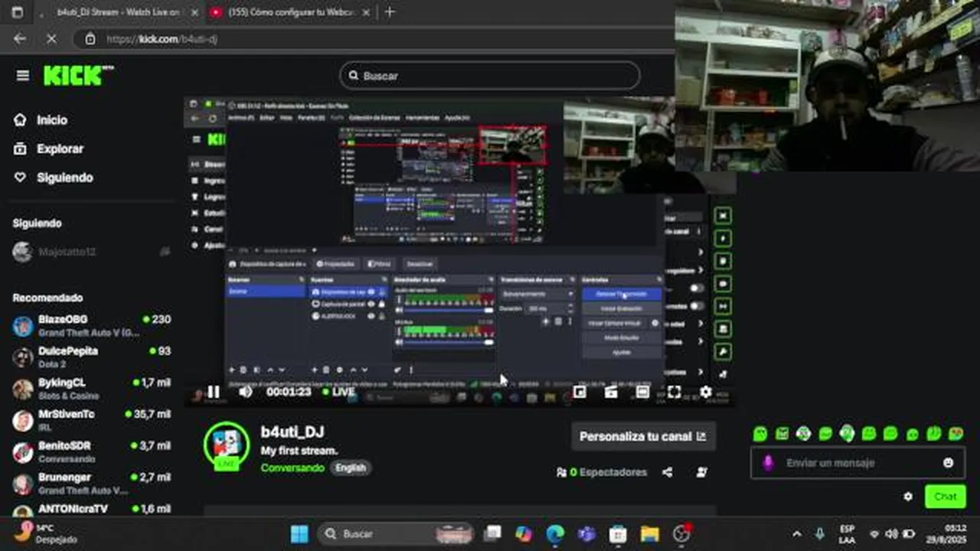Viewport: 980px width, 551px height.
Task: Mute the stream volume
Action: (245, 392)
